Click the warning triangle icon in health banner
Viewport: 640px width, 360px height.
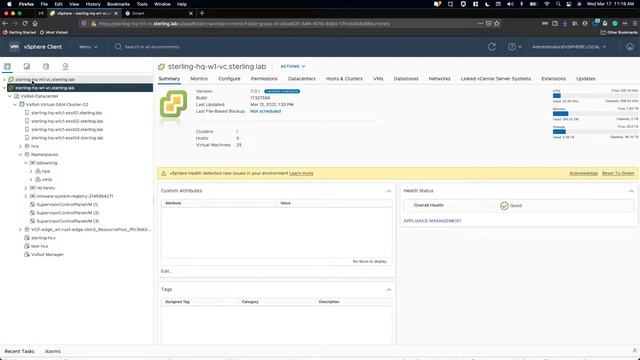pos(164,173)
